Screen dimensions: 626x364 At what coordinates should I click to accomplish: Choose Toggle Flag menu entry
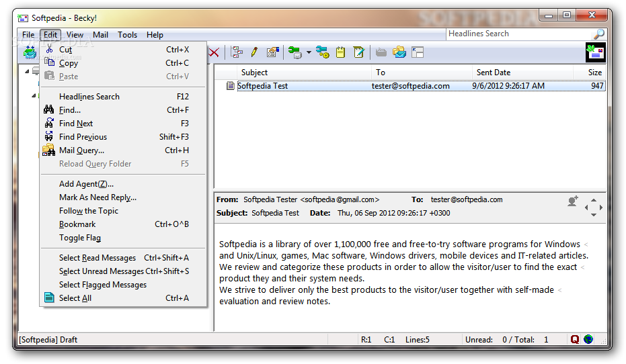coord(123,238)
